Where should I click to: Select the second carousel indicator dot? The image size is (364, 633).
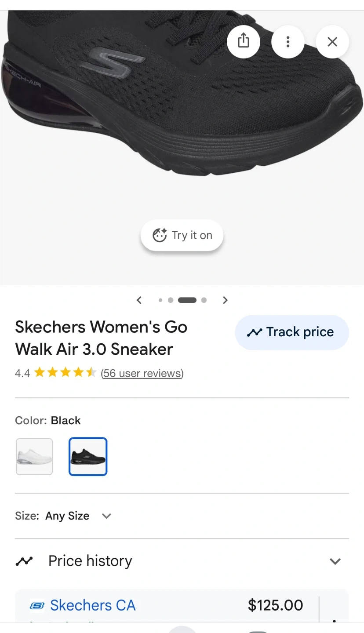171,300
